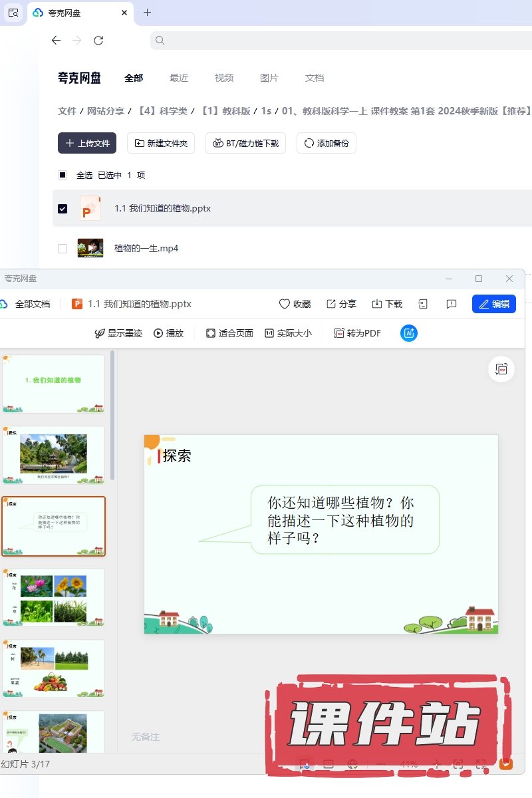Switch to the 视频 tab
Viewport: 532px width, 798px height.
tap(224, 78)
